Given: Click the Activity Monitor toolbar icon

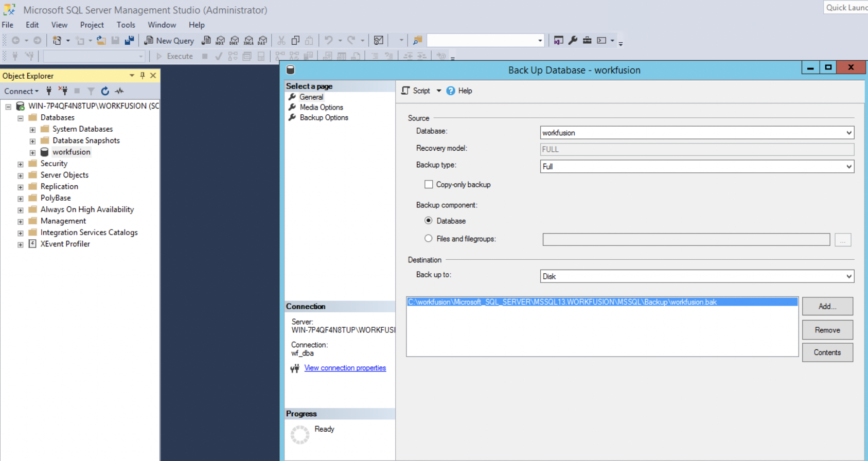Looking at the screenshot, I should [x=379, y=41].
